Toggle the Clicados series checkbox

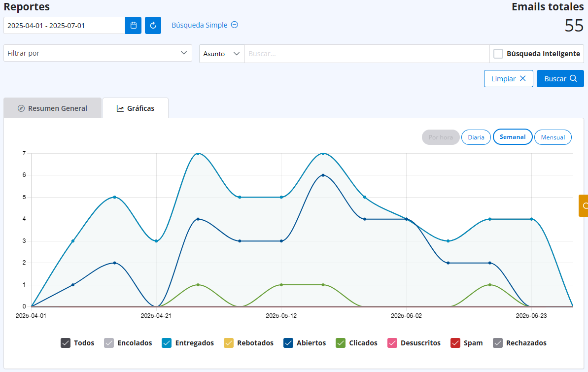(x=341, y=343)
